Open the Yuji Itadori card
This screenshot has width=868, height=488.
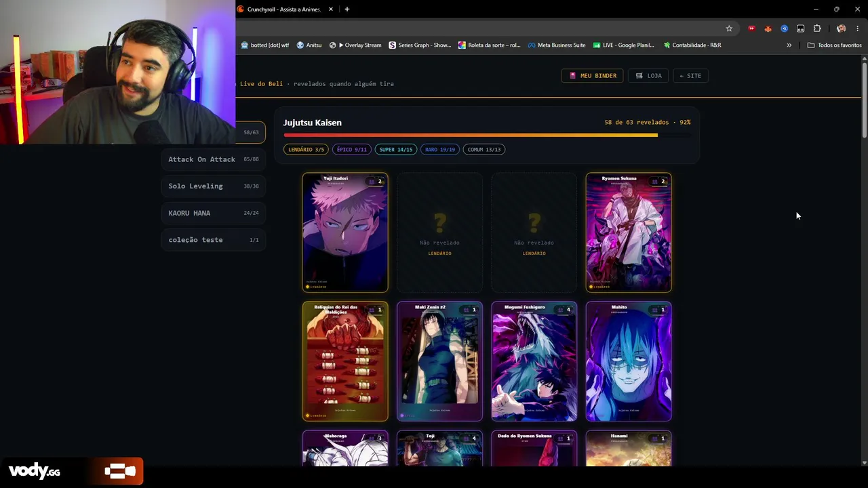345,232
